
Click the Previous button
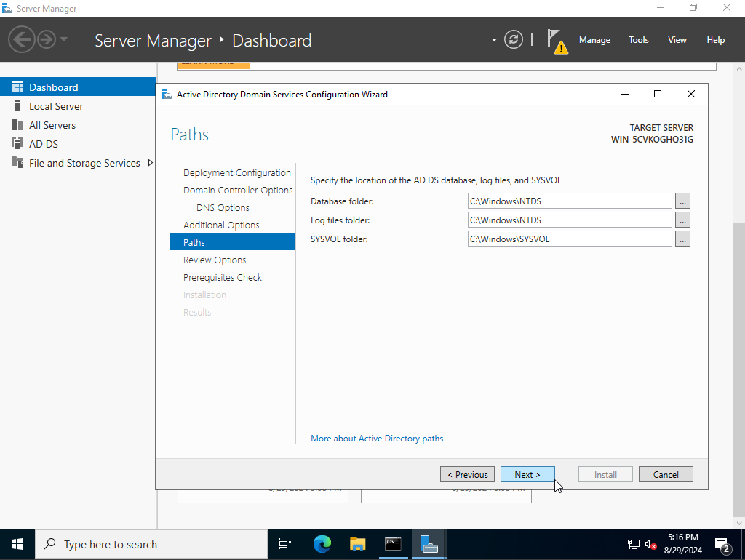click(x=468, y=474)
